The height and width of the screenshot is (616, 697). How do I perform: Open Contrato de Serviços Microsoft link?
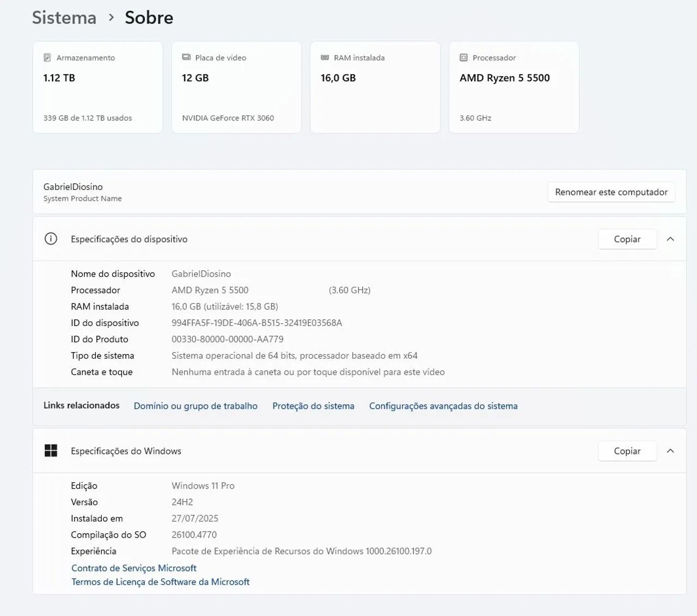tap(134, 568)
